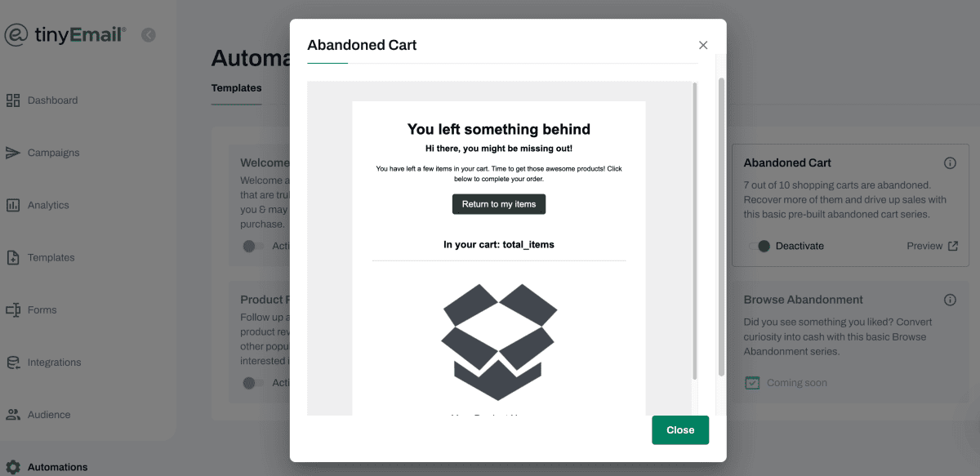Close the Abandoned Cart dialog with X

point(703,45)
